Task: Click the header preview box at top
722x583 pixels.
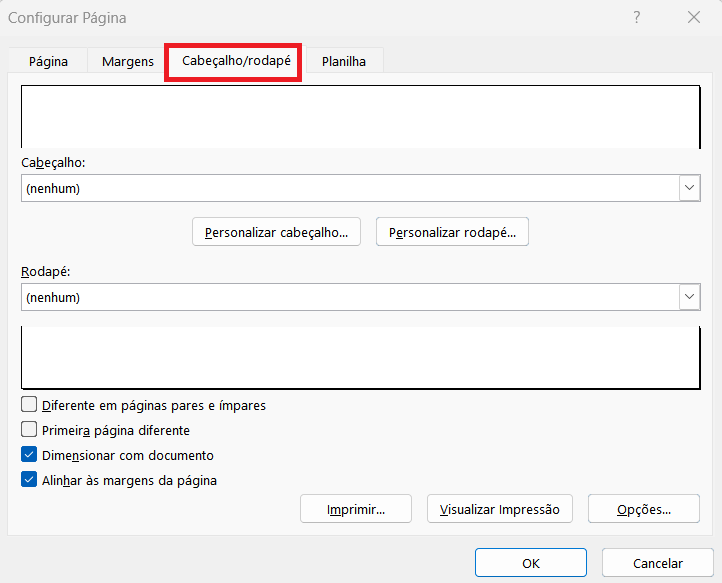Action: click(x=360, y=117)
